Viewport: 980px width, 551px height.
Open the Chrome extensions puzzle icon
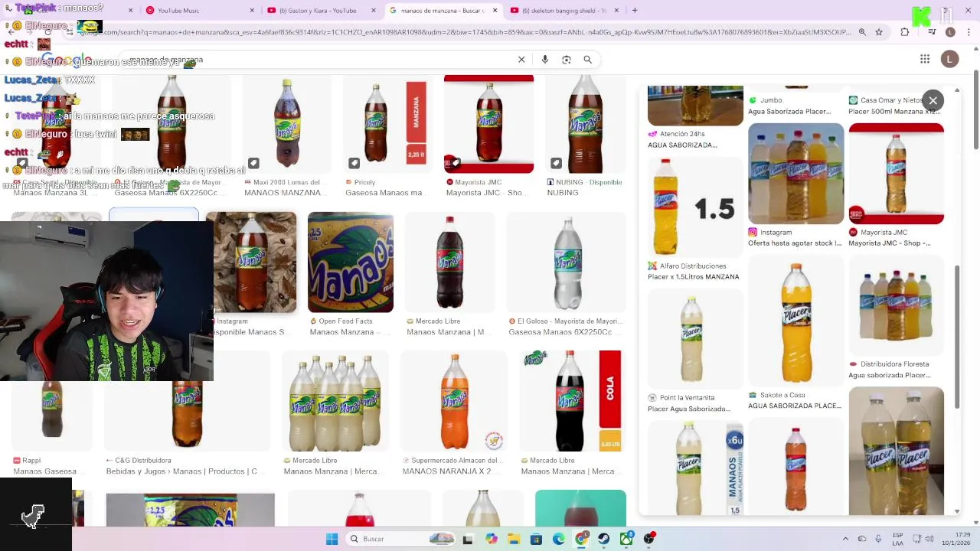coord(905,32)
